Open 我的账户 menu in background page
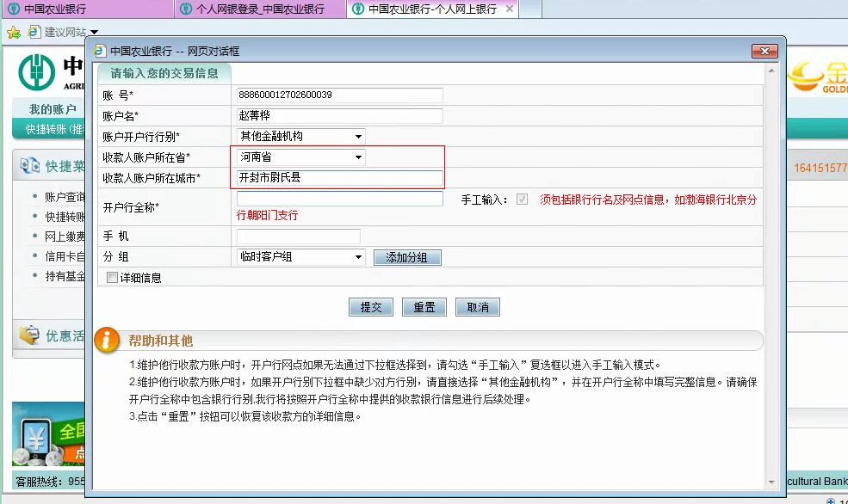 [53, 109]
